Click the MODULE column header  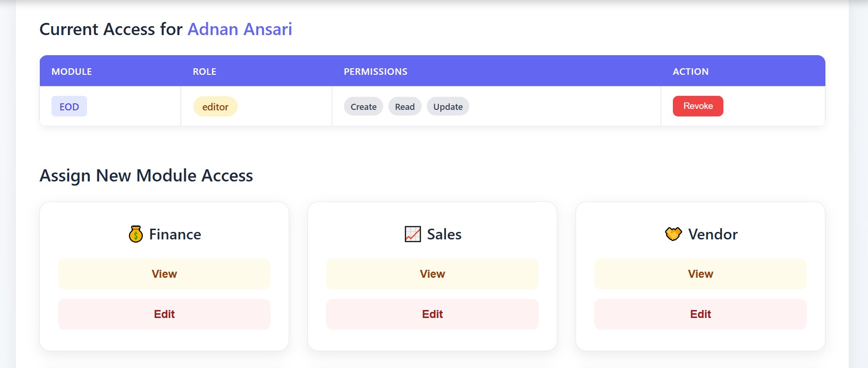[72, 72]
